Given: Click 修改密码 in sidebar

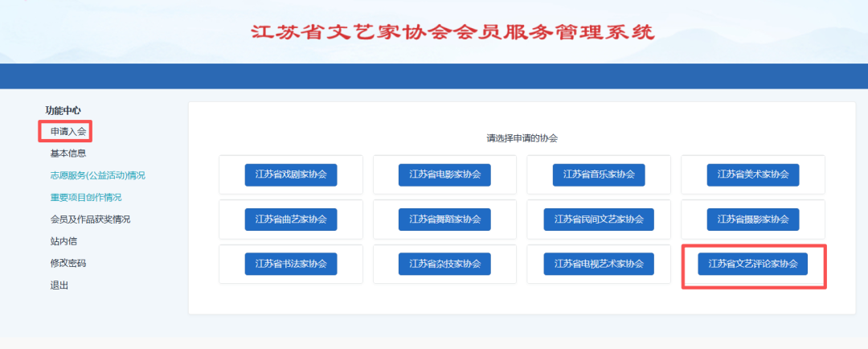Looking at the screenshot, I should point(68,263).
